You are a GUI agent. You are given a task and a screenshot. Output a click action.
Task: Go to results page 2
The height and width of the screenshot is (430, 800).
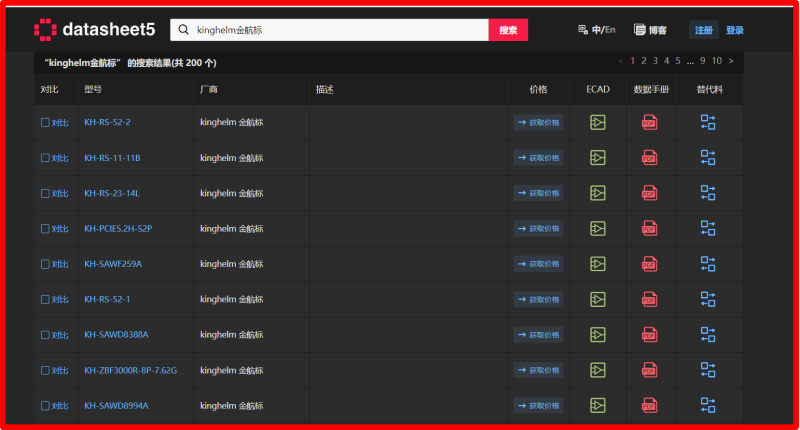[644, 61]
